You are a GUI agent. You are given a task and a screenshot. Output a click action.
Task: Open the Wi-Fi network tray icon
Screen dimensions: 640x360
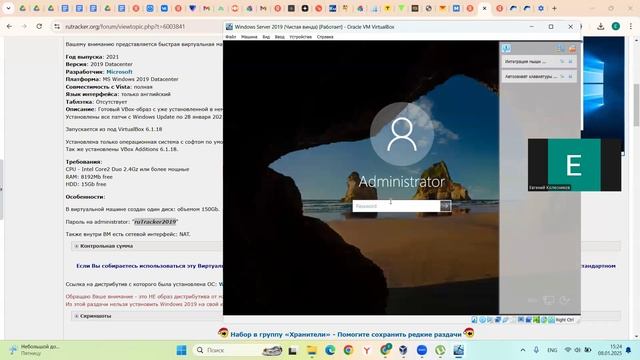[568, 350]
